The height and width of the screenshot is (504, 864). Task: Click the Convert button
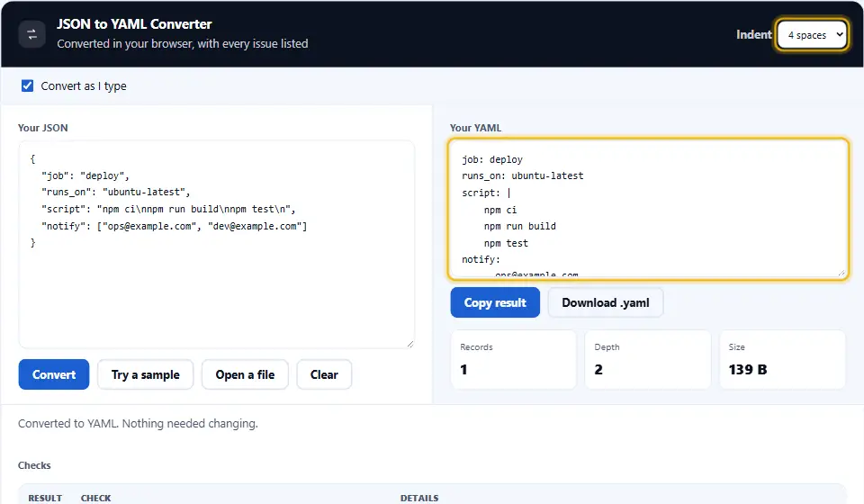54,374
